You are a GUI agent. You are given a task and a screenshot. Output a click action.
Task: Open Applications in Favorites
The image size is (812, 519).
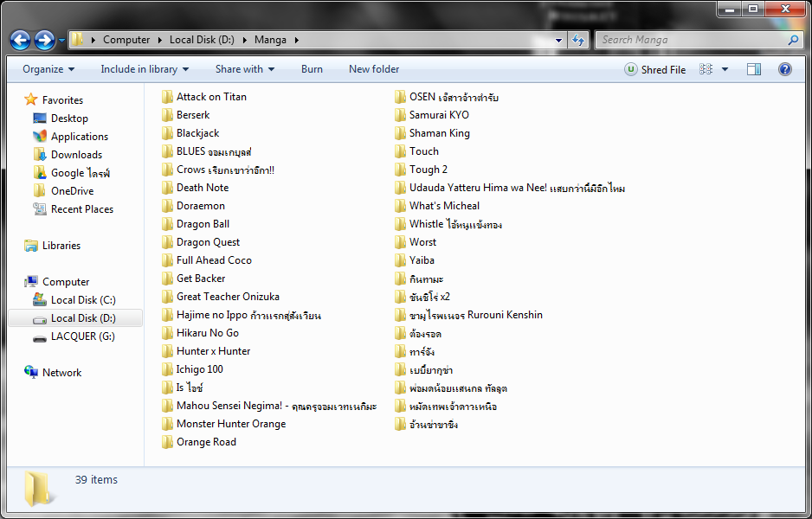(70, 136)
